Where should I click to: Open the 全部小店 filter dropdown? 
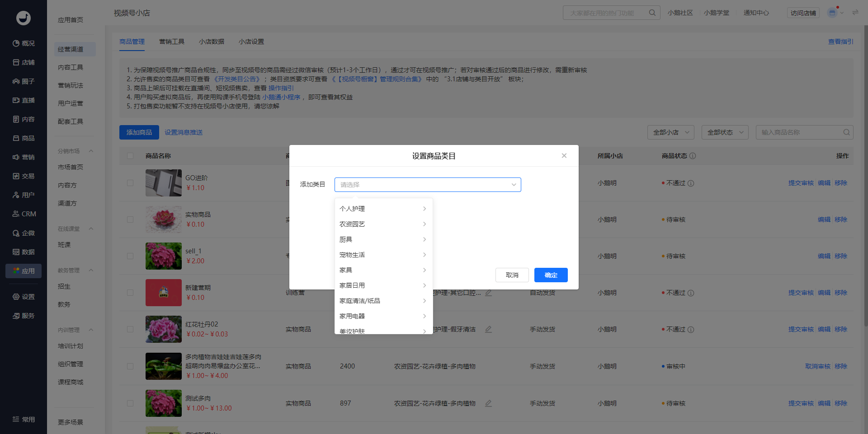(x=671, y=132)
